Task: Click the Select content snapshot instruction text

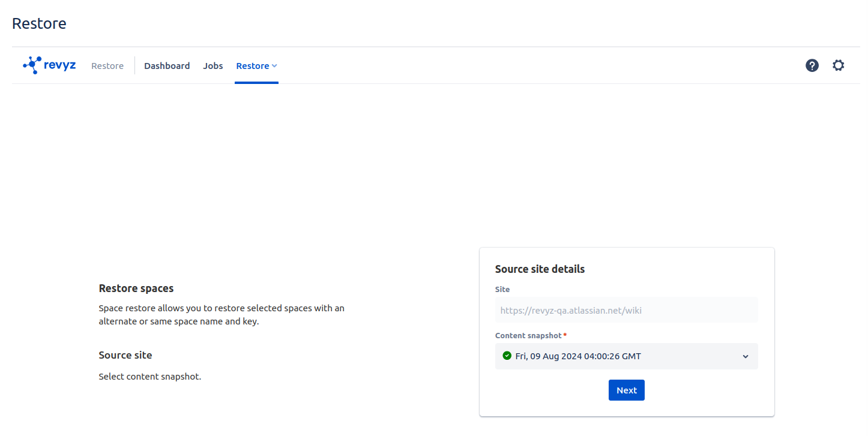Action: [x=149, y=377]
